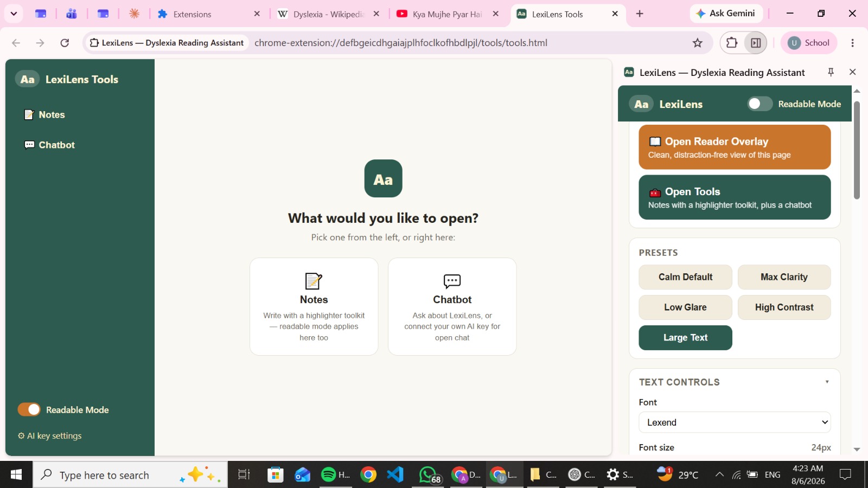Open the Chrome three-dot menu
Image resolution: width=868 pixels, height=488 pixels.
[x=853, y=43]
